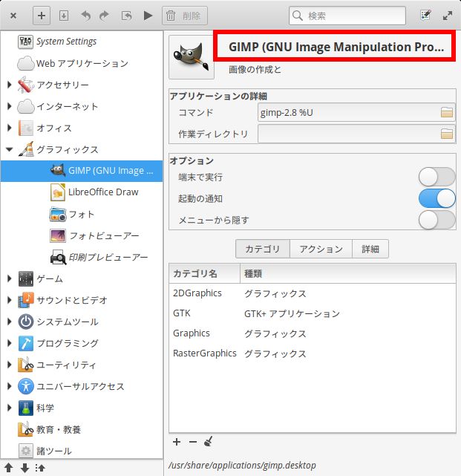This screenshot has height=476, width=461.
Task: Click the 科学 flask icon
Action: coord(26,408)
